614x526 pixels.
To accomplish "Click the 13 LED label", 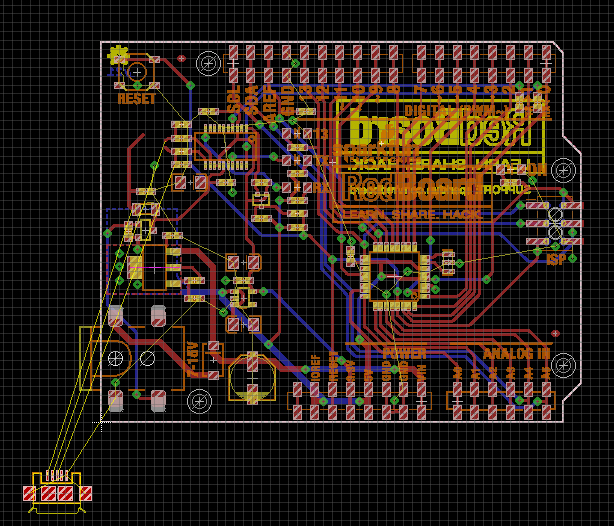I will coord(320,134).
